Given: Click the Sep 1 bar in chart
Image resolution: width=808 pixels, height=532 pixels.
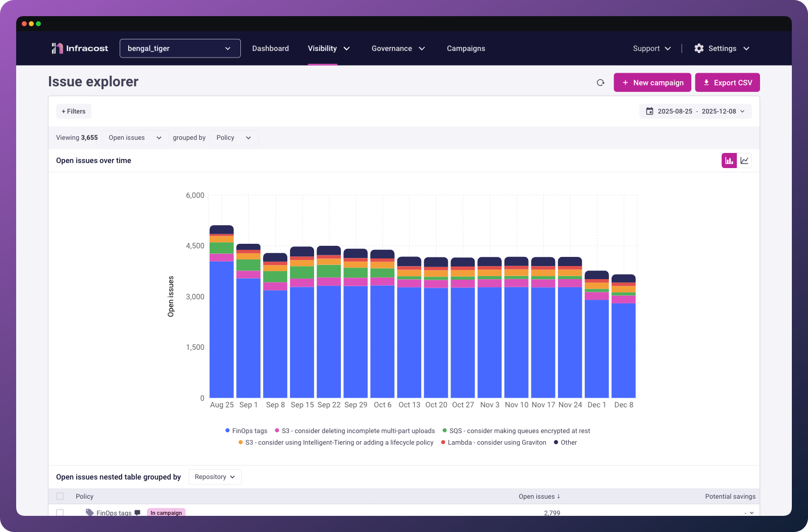Looking at the screenshot, I should [248, 321].
